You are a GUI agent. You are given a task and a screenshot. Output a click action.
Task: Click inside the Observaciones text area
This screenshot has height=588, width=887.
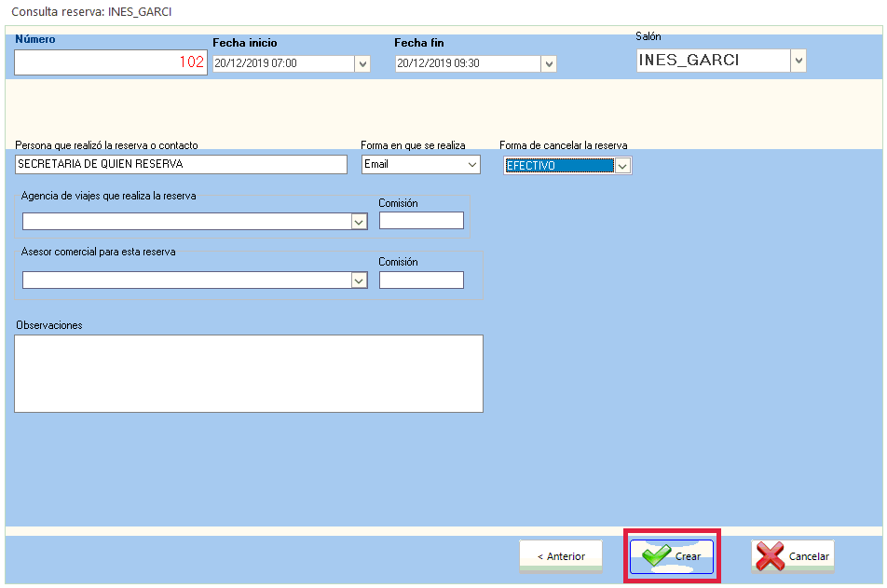click(x=248, y=373)
